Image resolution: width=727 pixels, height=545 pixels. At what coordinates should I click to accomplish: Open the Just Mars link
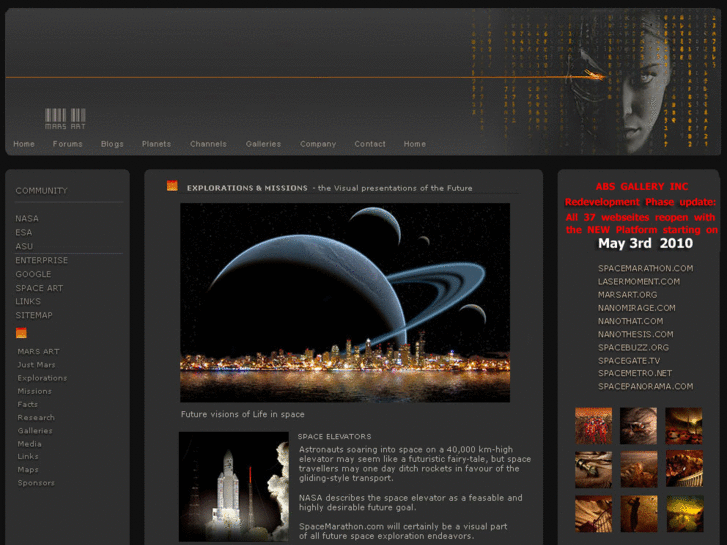[36, 365]
